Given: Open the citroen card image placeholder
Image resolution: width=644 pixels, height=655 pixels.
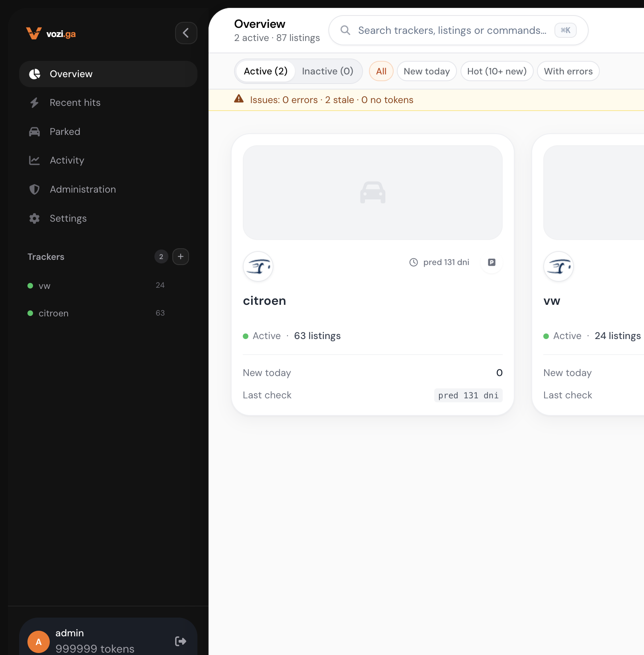Looking at the screenshot, I should [373, 193].
